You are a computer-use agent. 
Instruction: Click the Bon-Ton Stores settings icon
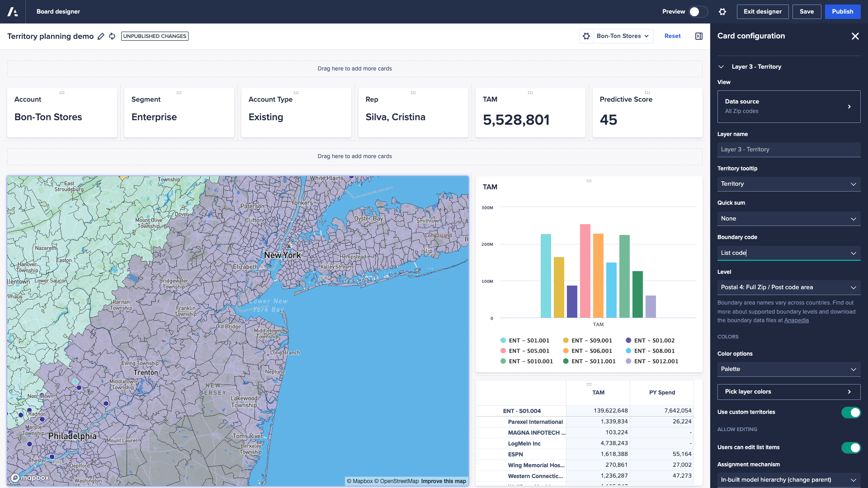pos(586,36)
